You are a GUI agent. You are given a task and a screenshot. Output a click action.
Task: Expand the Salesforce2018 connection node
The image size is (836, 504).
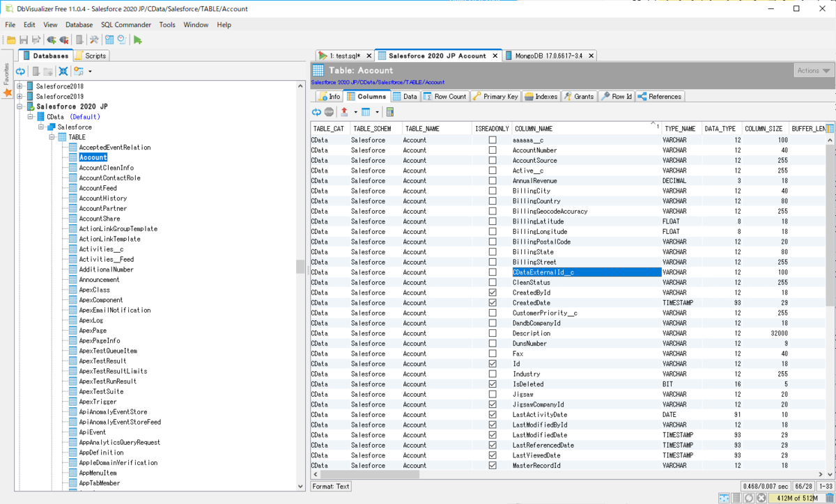(x=20, y=86)
